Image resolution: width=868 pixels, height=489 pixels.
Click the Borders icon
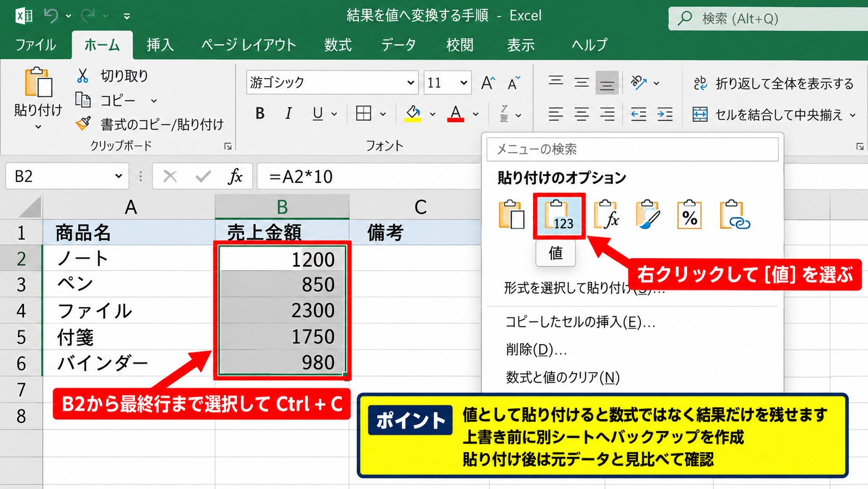(363, 113)
